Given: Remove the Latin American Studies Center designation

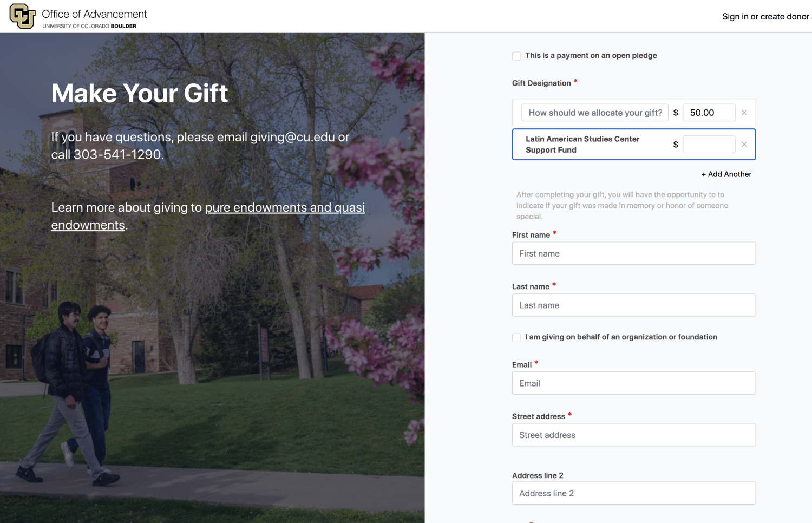Looking at the screenshot, I should click(744, 145).
